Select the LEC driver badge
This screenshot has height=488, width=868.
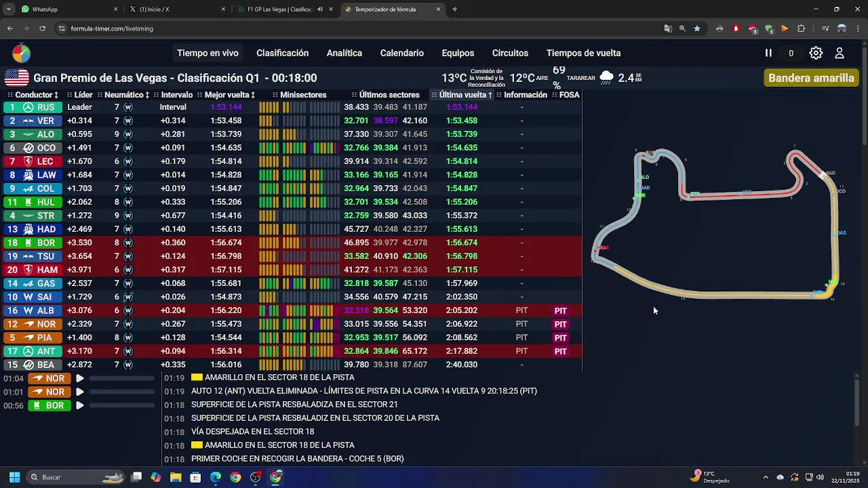(x=33, y=161)
